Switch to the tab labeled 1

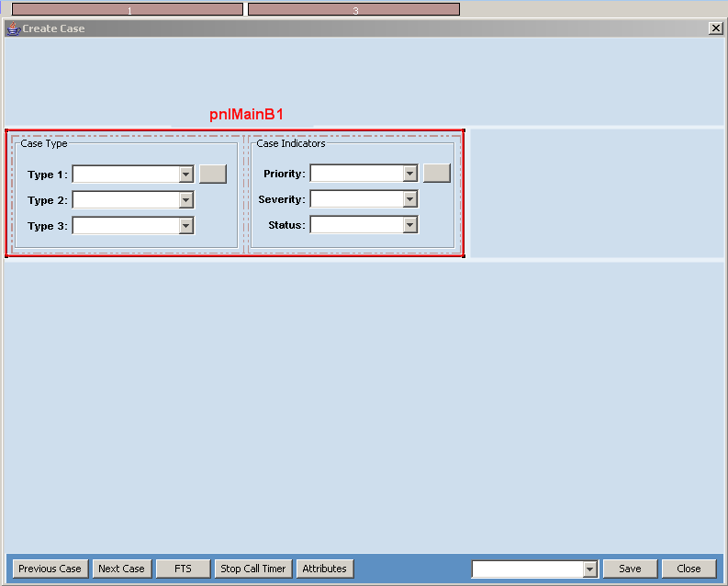128,9
